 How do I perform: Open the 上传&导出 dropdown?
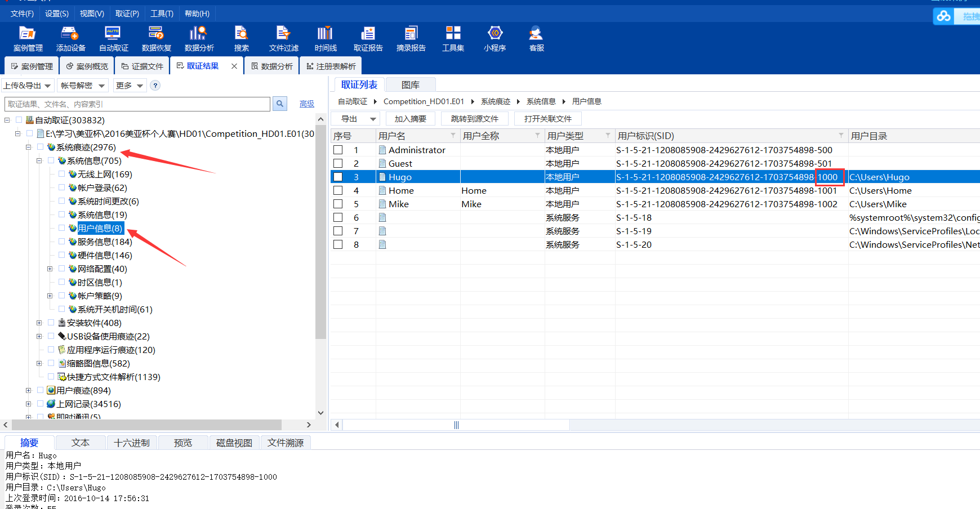pos(28,86)
